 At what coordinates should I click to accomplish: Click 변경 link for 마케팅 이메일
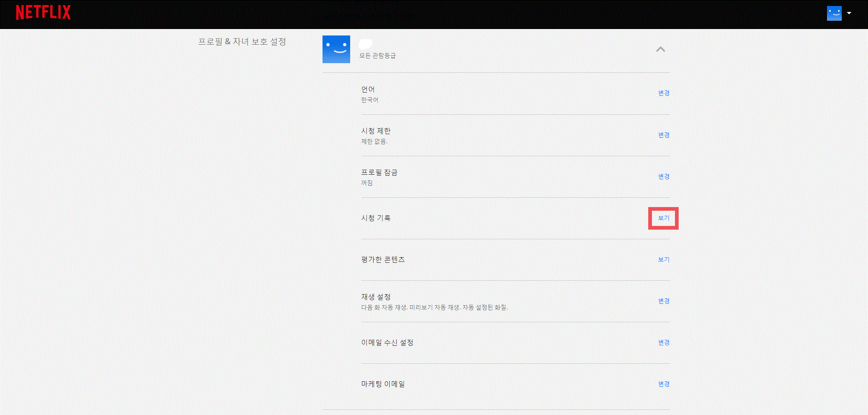[x=664, y=384]
